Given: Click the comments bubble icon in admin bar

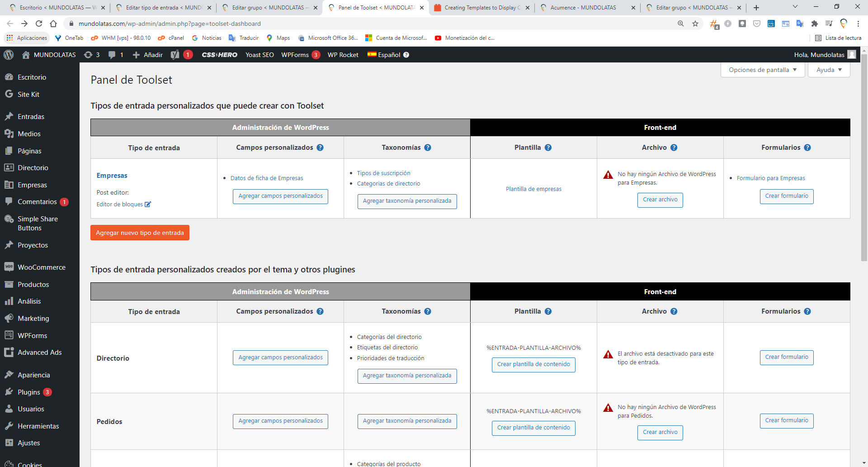Looking at the screenshot, I should tap(112, 55).
